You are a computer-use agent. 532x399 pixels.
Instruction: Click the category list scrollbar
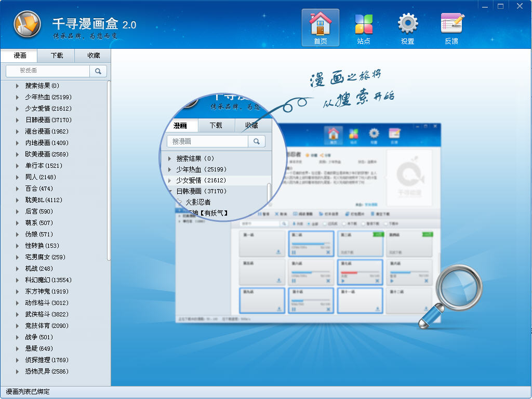point(109,170)
